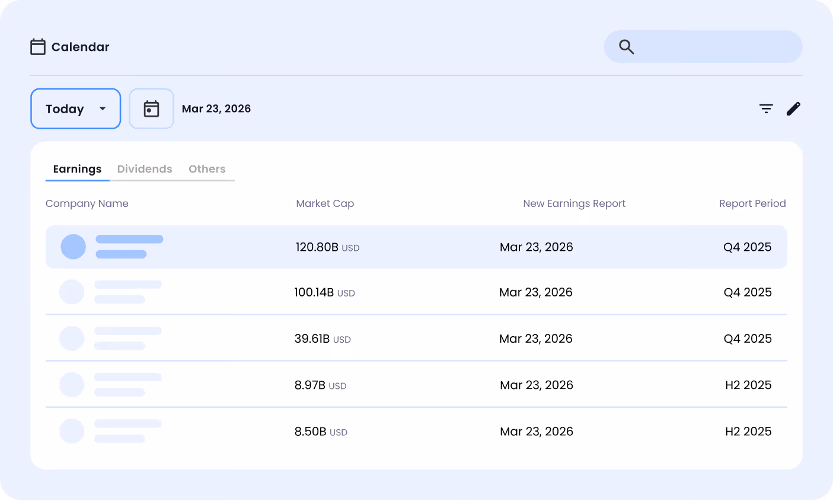Click the company avatar in the 120.80B row

point(74,247)
